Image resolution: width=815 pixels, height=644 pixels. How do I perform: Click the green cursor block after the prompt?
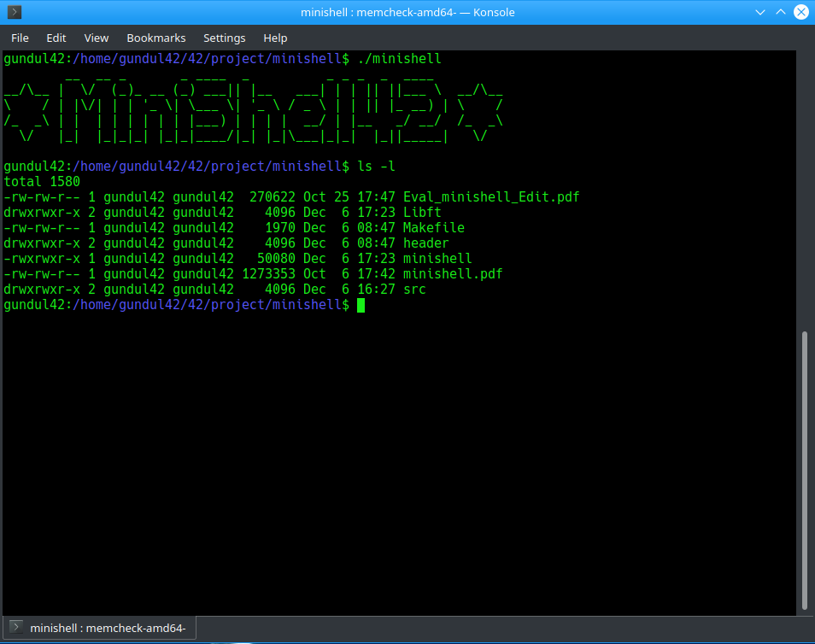[x=360, y=305]
